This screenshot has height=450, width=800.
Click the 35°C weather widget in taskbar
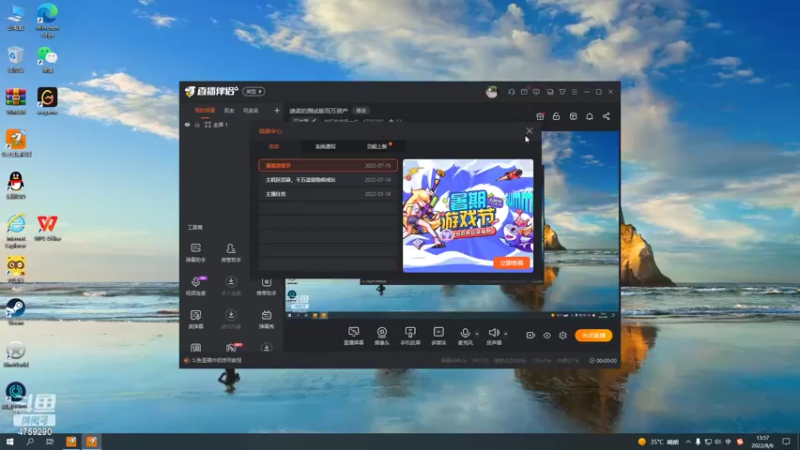[x=658, y=442]
